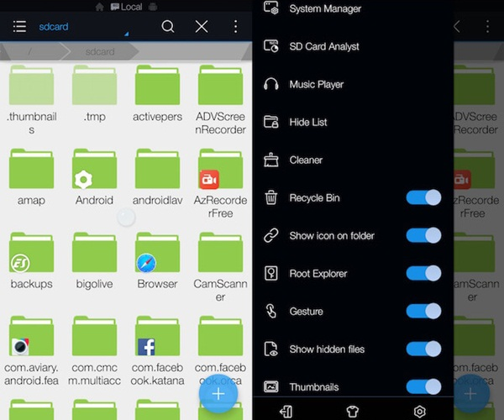504x420 pixels.
Task: Go back using the right panel arrow
Action: point(457,26)
